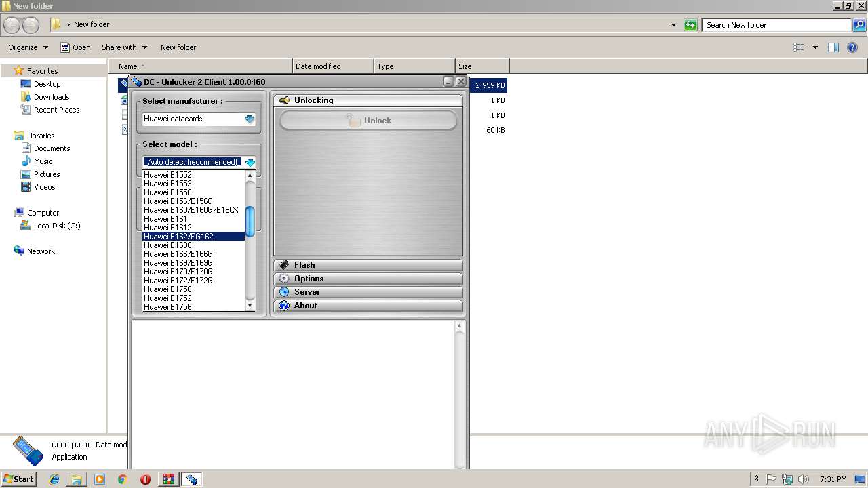Sort files by Name column
Image resolution: width=868 pixels, height=488 pixels.
coord(201,66)
